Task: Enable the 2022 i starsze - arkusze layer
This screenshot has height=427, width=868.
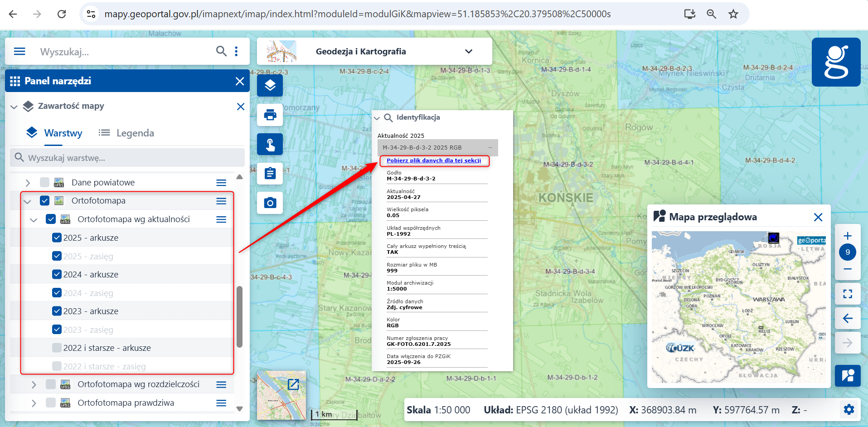Action: point(57,348)
